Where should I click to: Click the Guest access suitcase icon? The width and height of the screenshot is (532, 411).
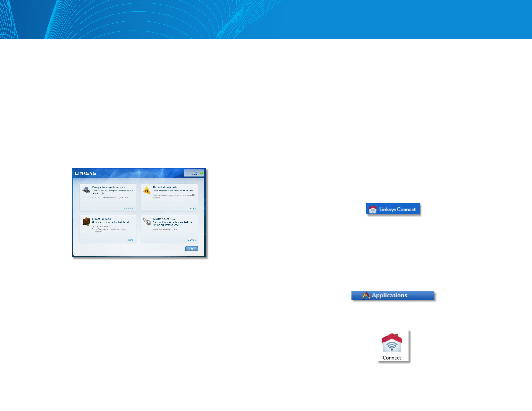86,222
